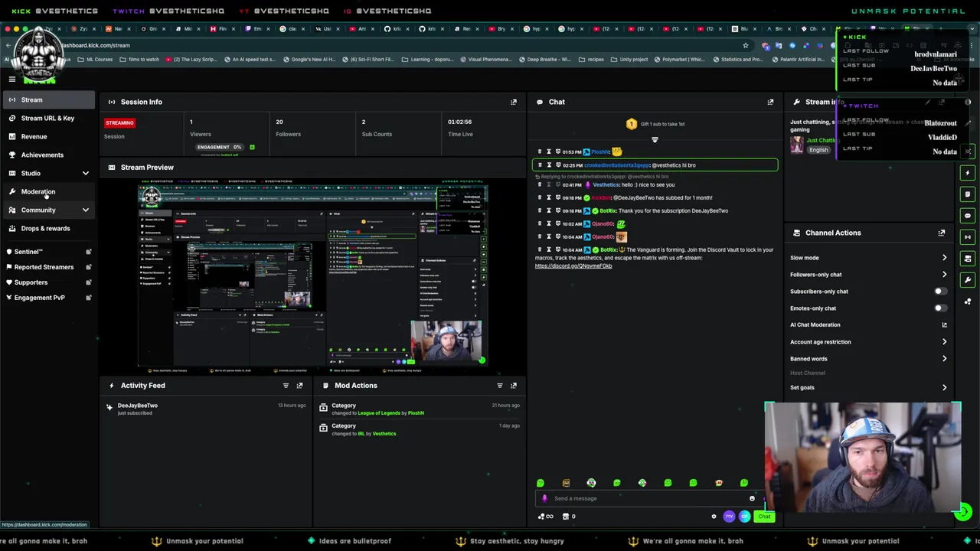Viewport: 980px width, 551px height.
Task: Click DeeJayBeeTwo in Activity Feed
Action: (x=138, y=406)
